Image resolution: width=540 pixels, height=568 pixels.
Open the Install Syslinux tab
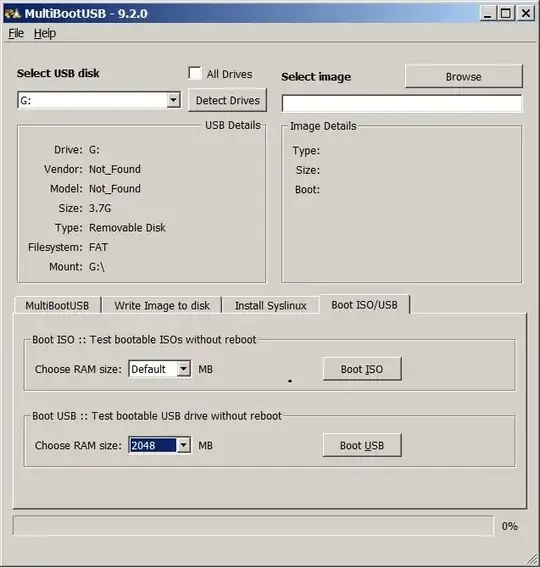pos(271,305)
